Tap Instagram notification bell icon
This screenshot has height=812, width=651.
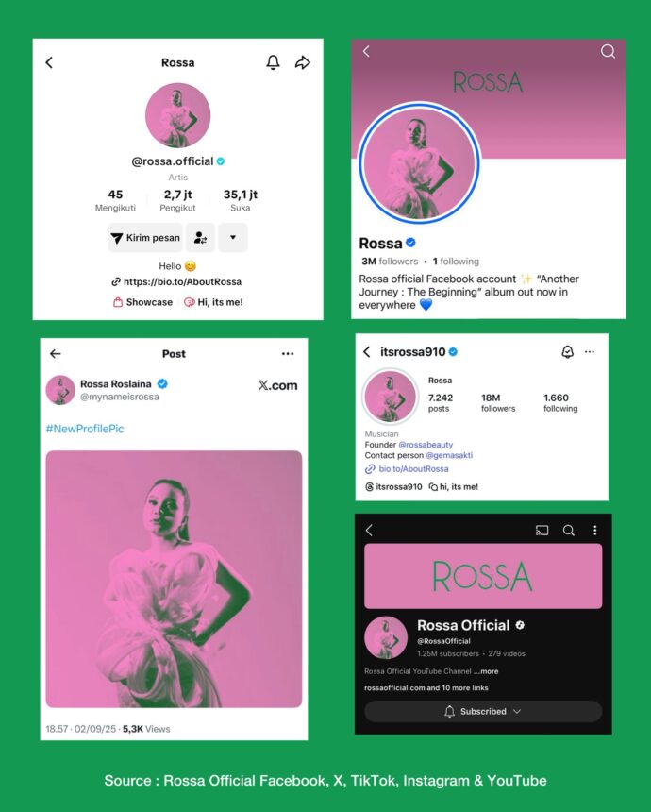(568, 352)
